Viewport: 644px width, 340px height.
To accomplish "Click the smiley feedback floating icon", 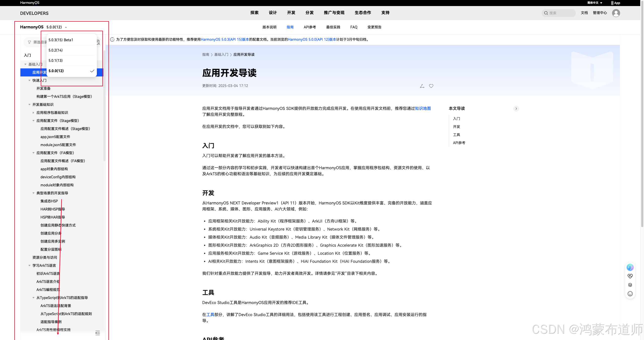I will (630, 294).
